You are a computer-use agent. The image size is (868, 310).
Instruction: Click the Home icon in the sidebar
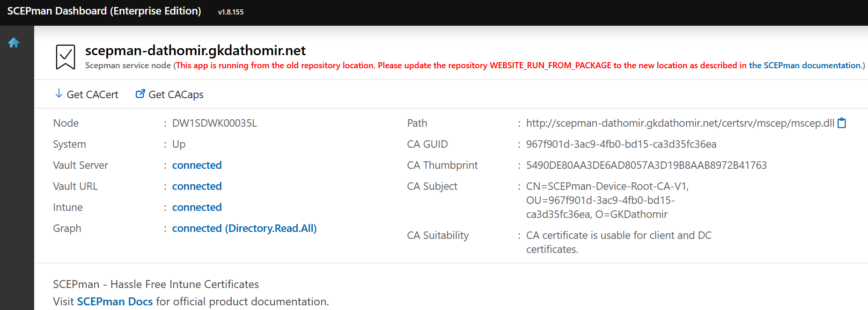(x=14, y=43)
